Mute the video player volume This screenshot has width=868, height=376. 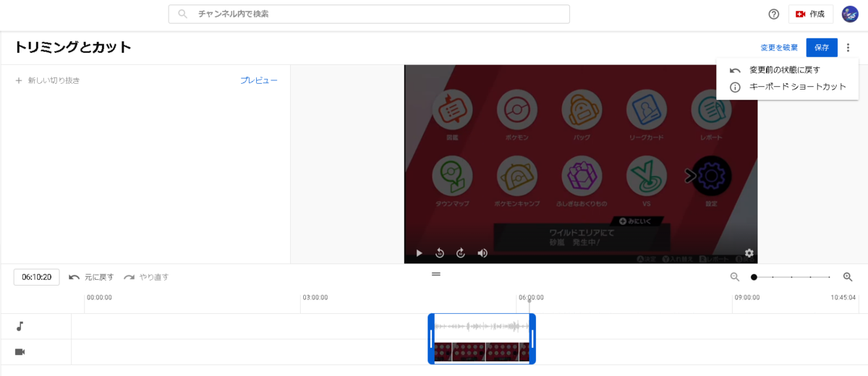click(x=482, y=253)
